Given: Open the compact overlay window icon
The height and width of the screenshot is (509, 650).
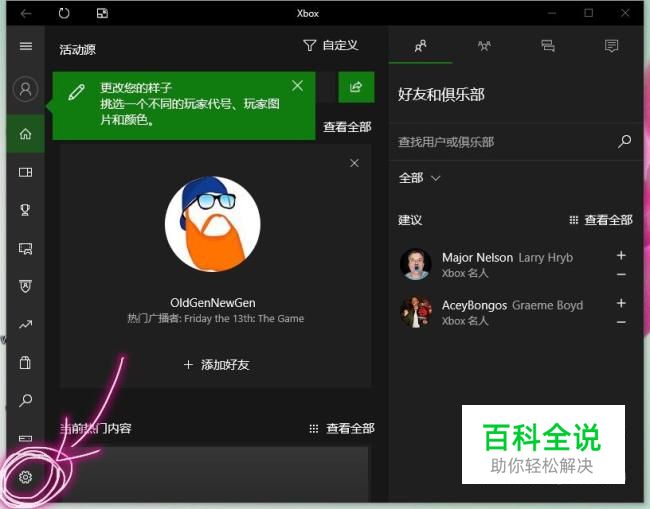Looking at the screenshot, I should [102, 14].
